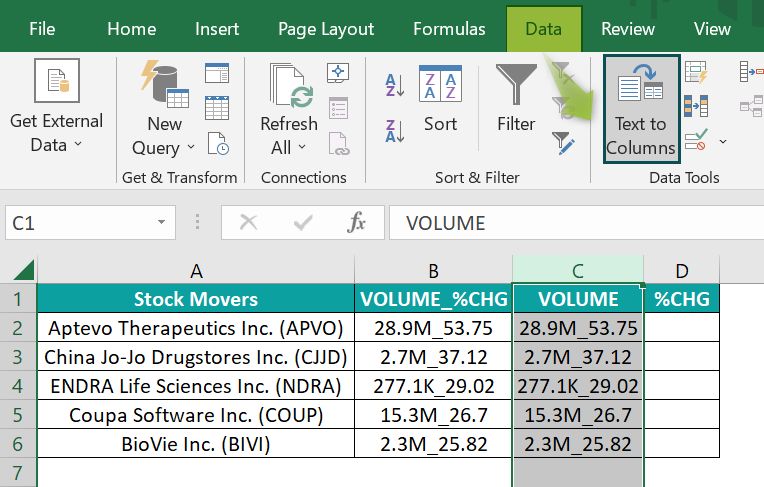Select cell Coupa Software Inc. (COUP)
764x487 pixels.
tap(196, 415)
